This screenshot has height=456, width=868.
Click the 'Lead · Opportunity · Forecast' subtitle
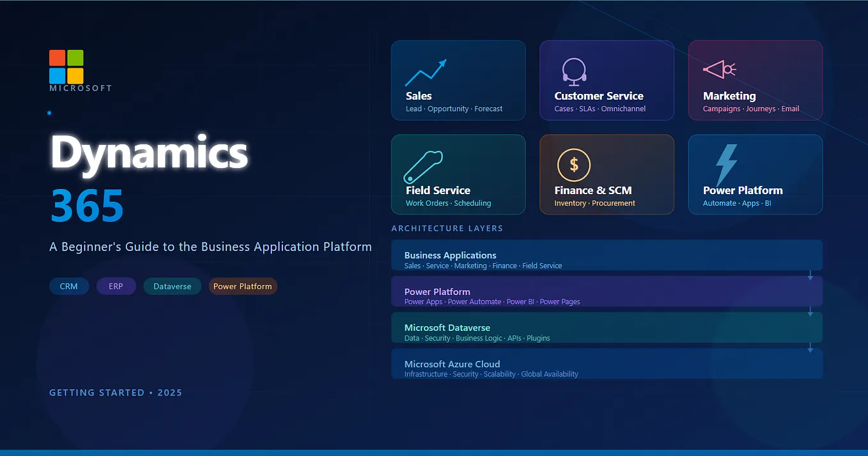click(454, 109)
